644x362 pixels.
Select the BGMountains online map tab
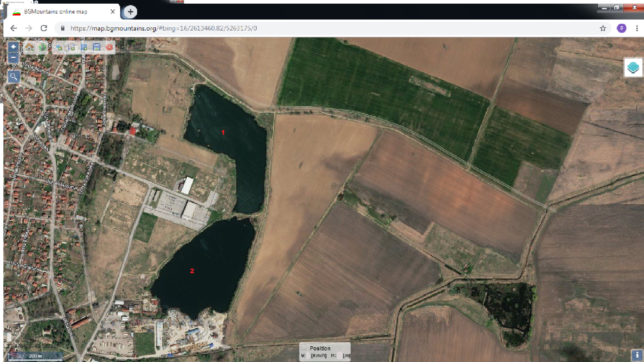(55, 11)
